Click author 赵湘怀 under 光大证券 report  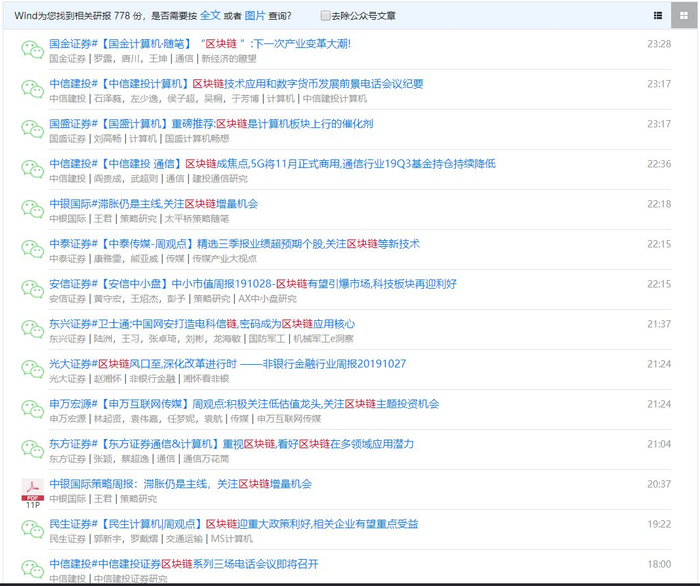pyautogui.click(x=108, y=379)
